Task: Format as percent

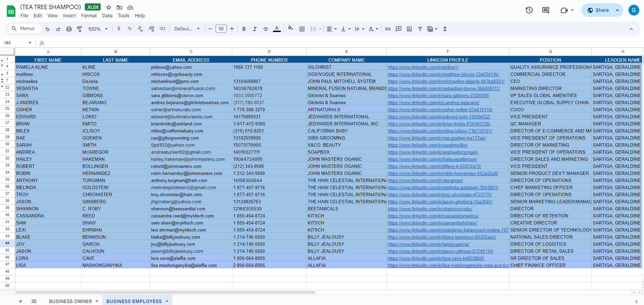Action: pos(130,29)
